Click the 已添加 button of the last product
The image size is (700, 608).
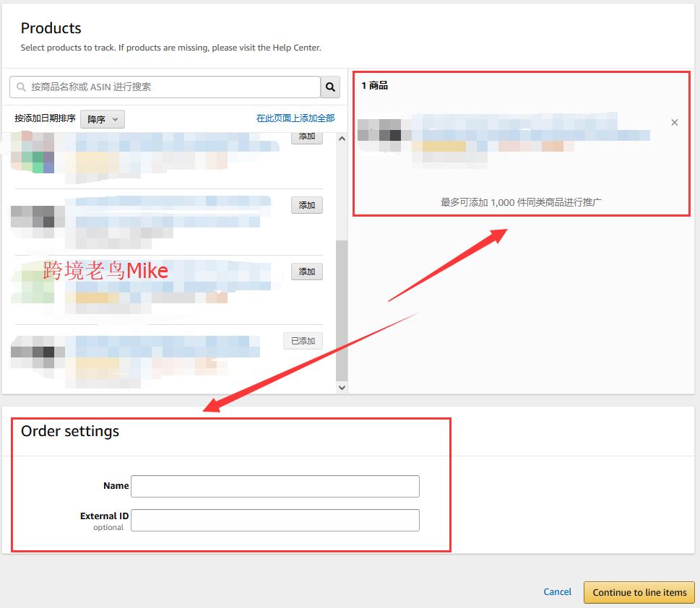click(x=303, y=341)
